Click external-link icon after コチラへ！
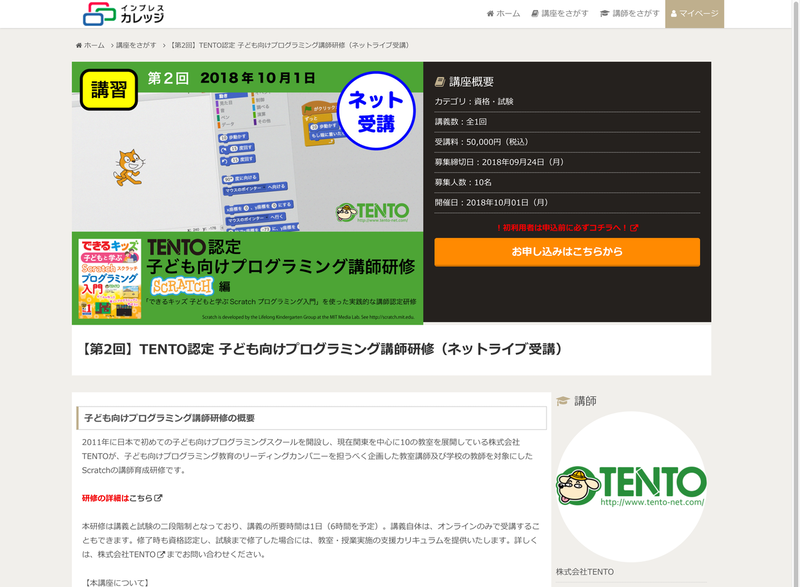Viewport: 800px width, 587px height. coord(634,228)
